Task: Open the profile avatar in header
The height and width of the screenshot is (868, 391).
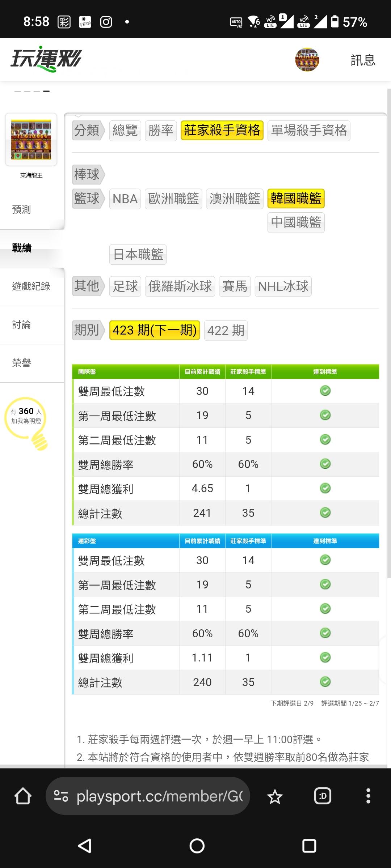Action: point(307,60)
